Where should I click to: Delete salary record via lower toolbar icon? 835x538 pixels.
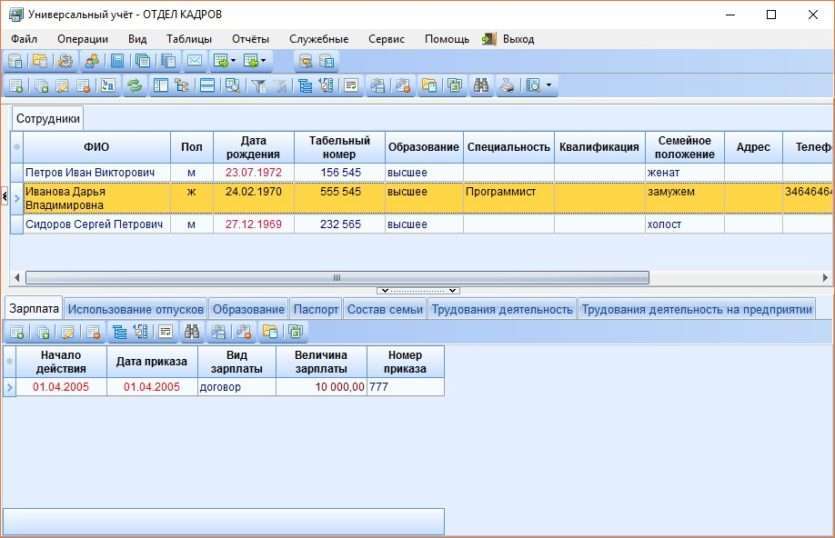(94, 332)
